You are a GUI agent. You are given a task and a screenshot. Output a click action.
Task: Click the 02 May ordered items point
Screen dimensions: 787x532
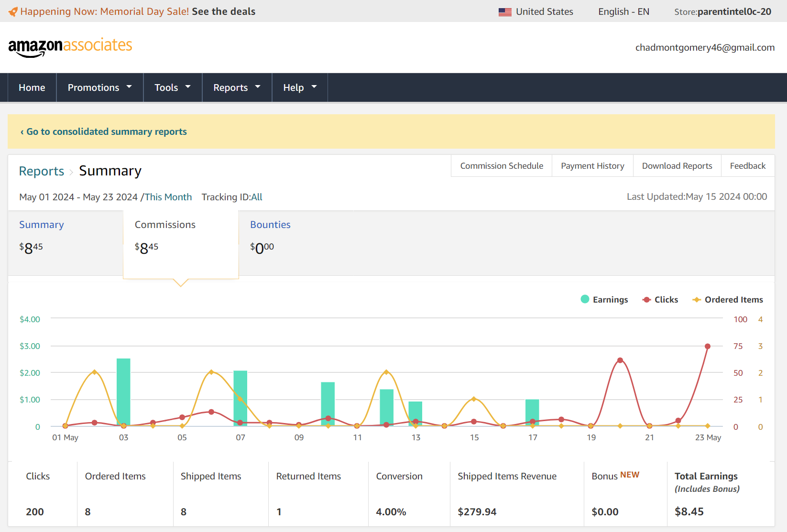[94, 372]
